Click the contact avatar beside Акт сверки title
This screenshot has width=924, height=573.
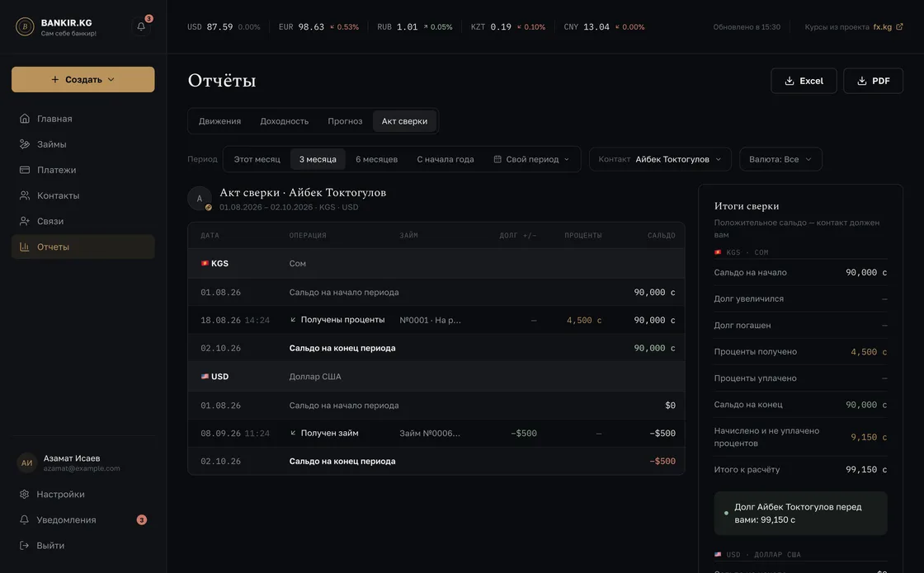click(200, 199)
